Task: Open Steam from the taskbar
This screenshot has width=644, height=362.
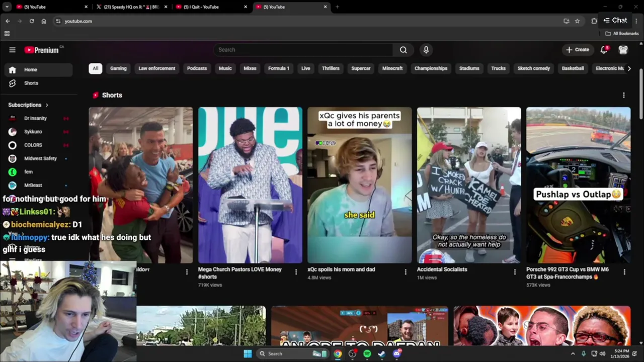Action: (382, 353)
